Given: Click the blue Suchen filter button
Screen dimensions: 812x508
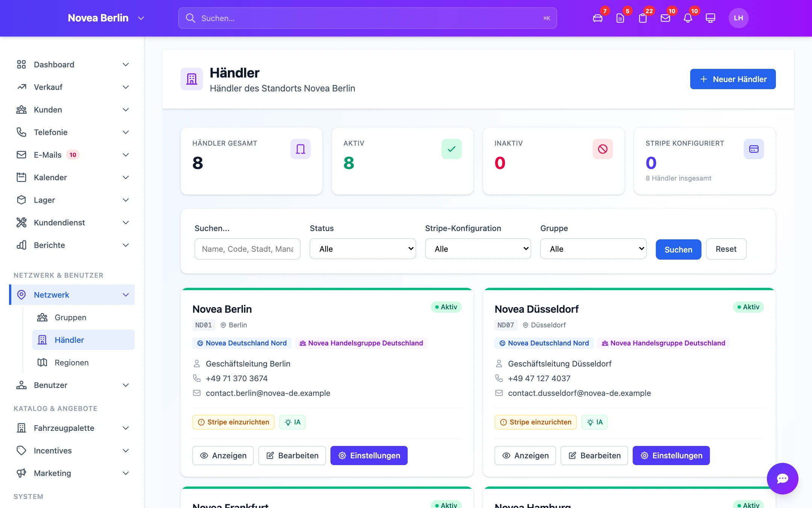Looking at the screenshot, I should coord(679,249).
